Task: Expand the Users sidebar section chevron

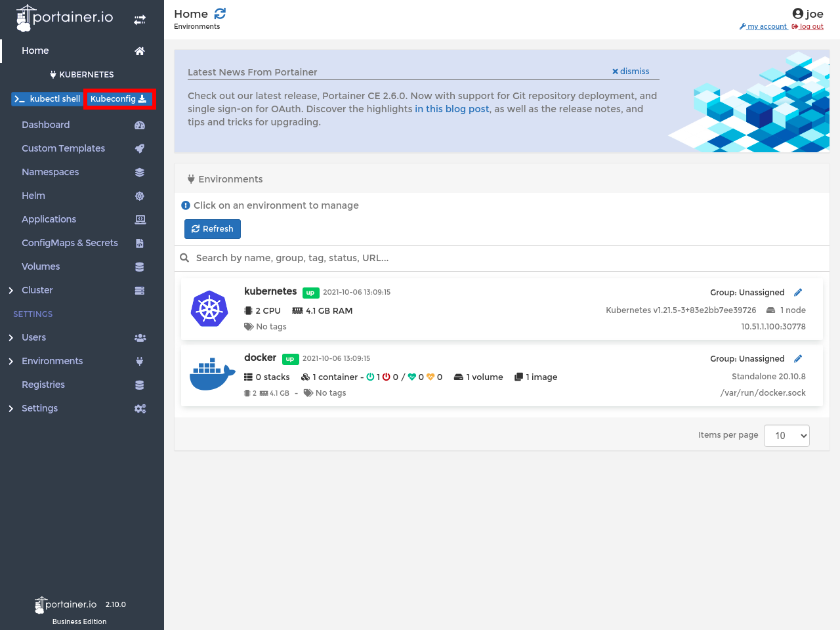Action: (10, 338)
